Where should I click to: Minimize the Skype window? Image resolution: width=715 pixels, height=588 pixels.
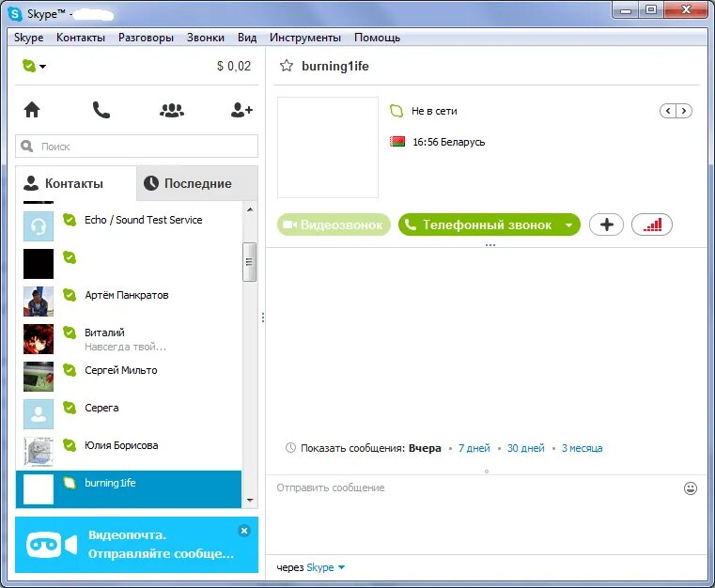tap(626, 10)
